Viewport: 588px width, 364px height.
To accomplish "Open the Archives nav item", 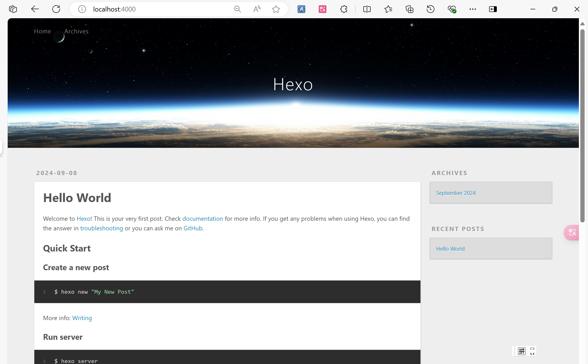I will (76, 31).
